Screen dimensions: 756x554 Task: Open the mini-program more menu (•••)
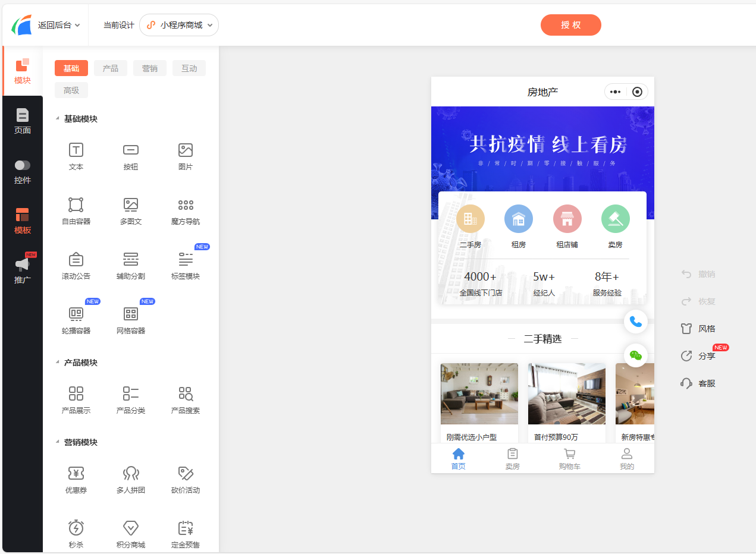616,92
